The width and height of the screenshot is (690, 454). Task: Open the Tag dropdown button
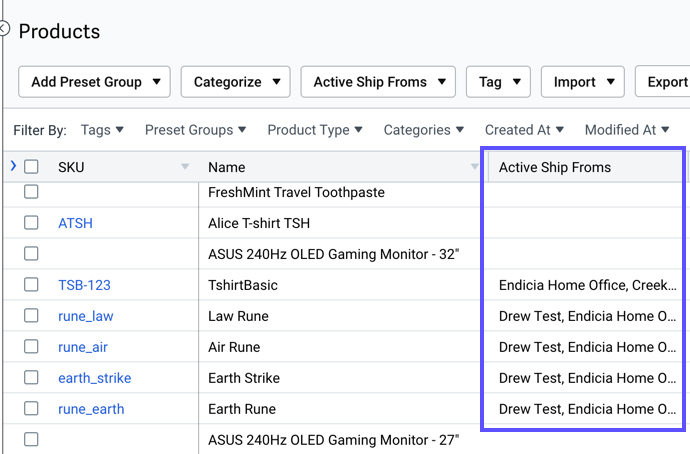[x=498, y=82]
